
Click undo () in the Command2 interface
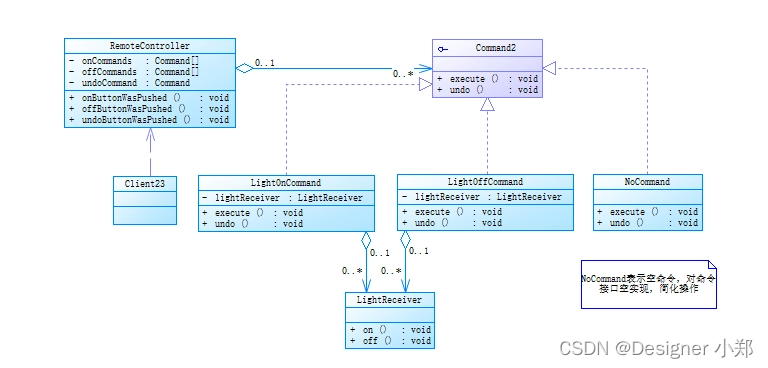[x=487, y=90]
